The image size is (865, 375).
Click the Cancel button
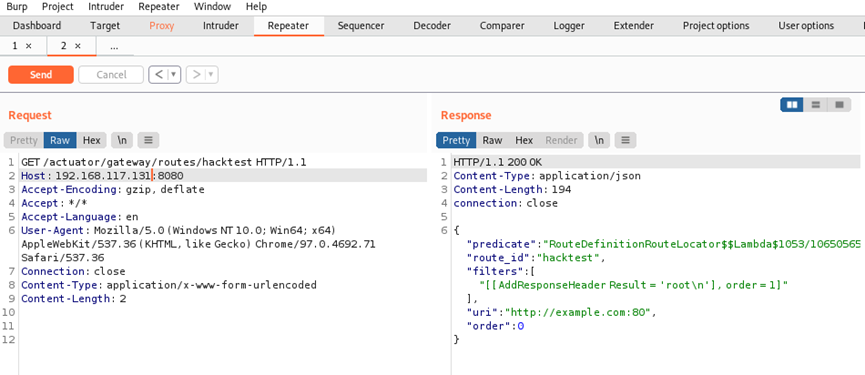click(111, 74)
